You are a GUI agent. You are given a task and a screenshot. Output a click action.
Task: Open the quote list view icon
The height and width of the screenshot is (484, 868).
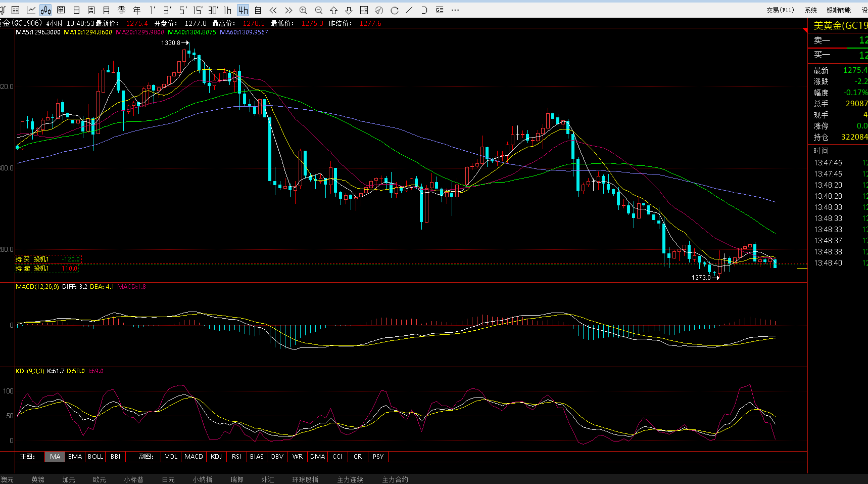16,10
